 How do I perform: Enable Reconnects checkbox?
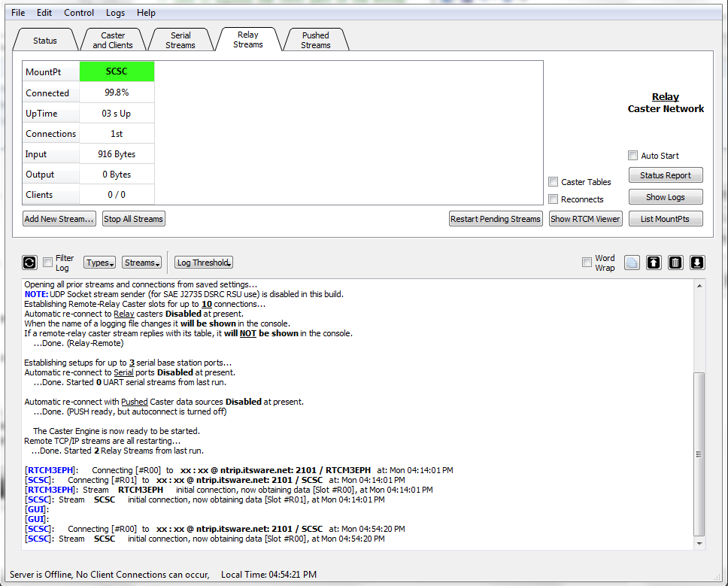(554, 199)
